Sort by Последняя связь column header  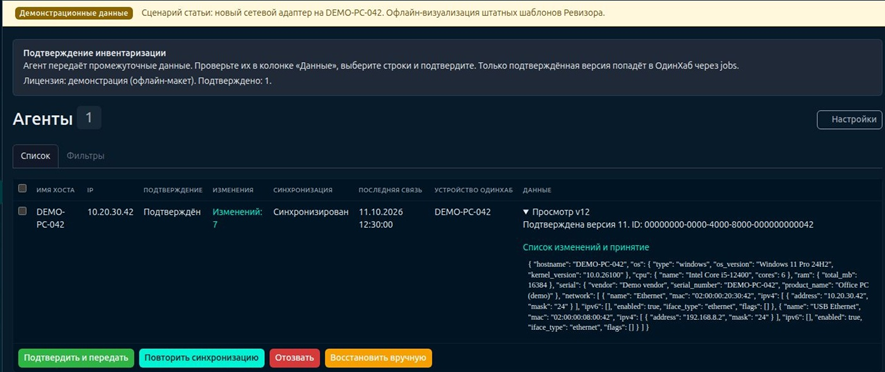390,190
